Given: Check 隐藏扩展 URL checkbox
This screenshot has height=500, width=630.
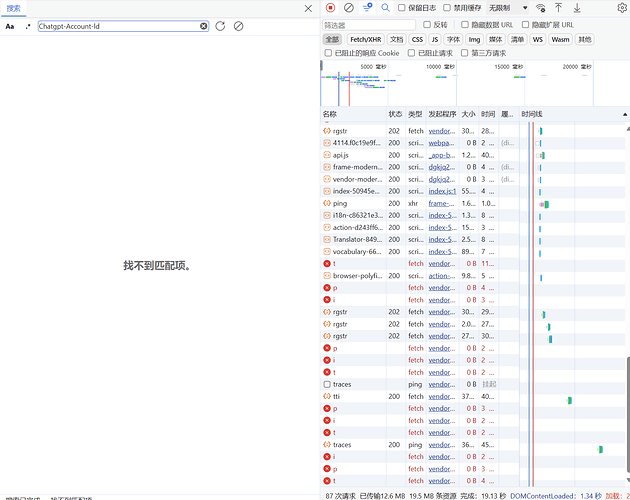Looking at the screenshot, I should coord(525,25).
